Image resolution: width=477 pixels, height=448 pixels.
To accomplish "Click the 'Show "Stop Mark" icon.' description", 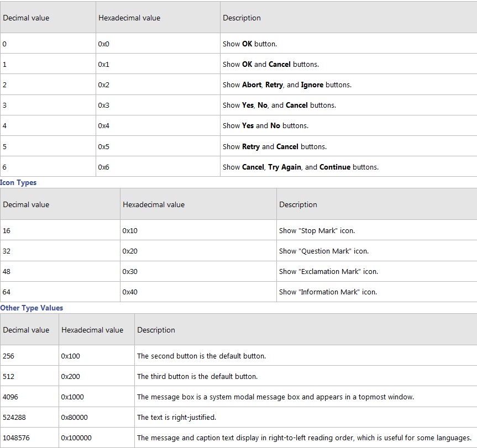I will (317, 231).
